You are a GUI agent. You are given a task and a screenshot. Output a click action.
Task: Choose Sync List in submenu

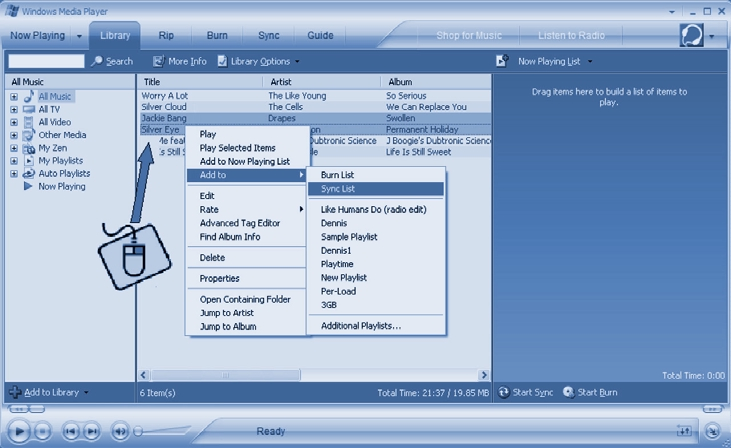coord(376,189)
